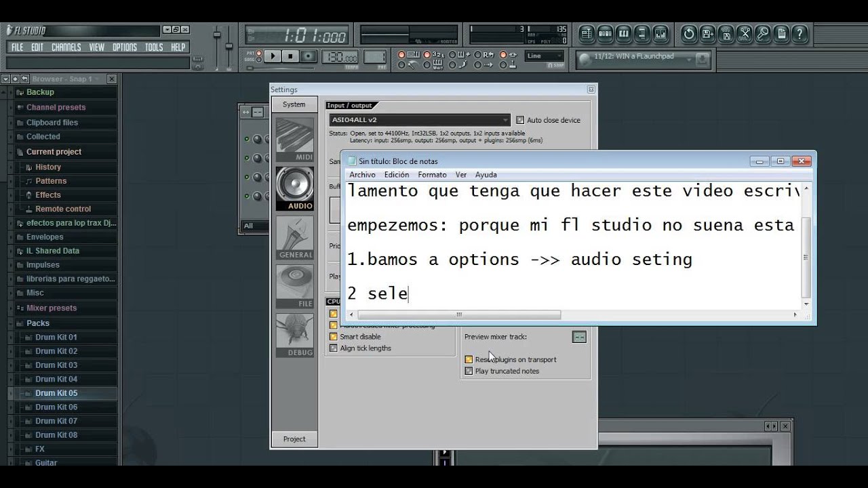
Task: Open the FILE menu in FL Studio
Action: tap(17, 47)
